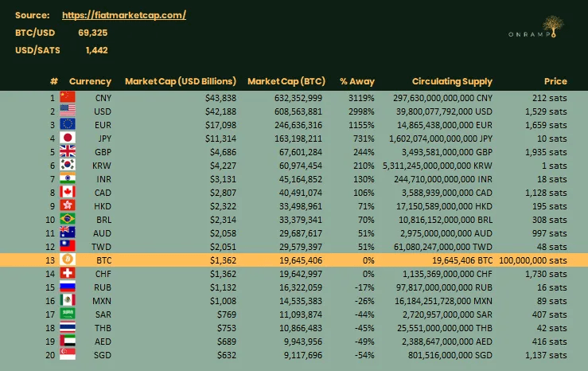Click the Market Cap (BTC) column header
588x371 pixels.
(286, 81)
